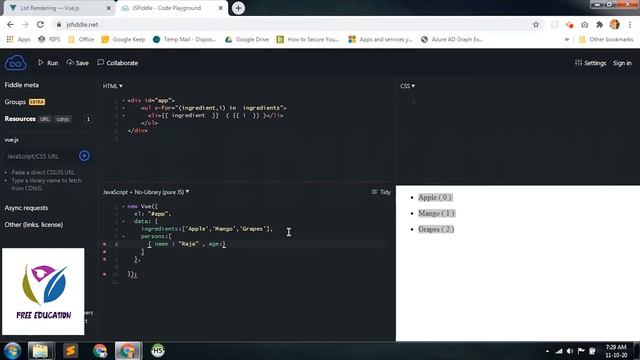
Task: Open Sublime Text from taskbar
Action: pyautogui.click(x=71, y=351)
